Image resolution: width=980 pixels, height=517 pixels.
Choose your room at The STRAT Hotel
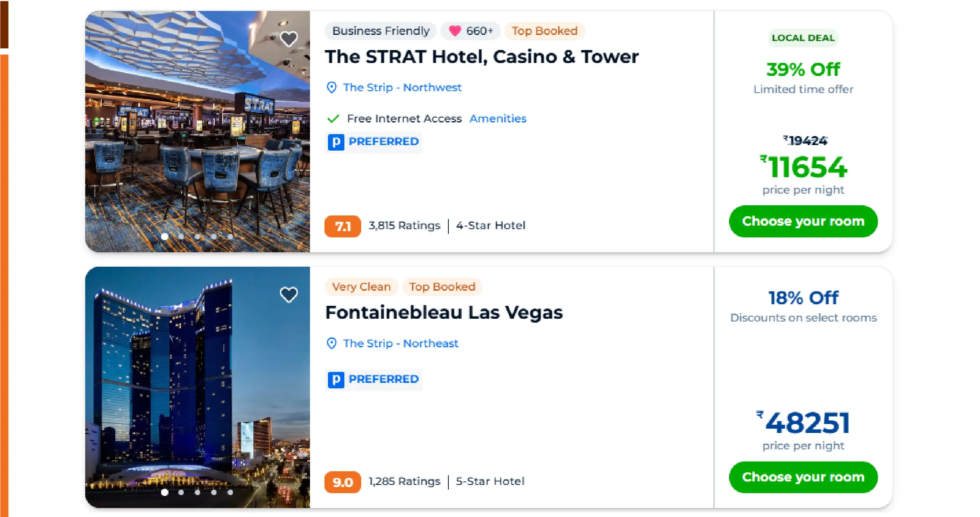click(x=803, y=221)
